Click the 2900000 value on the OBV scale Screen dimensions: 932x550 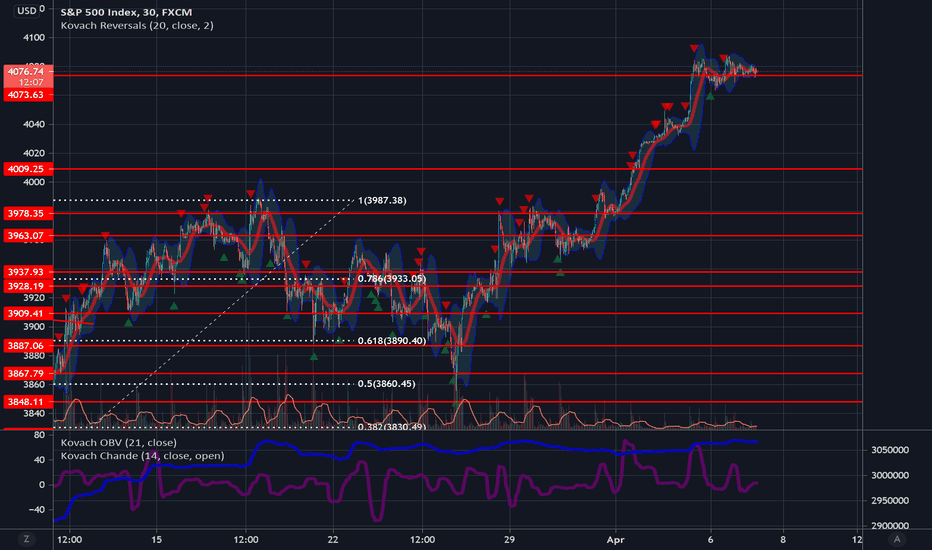[890, 526]
